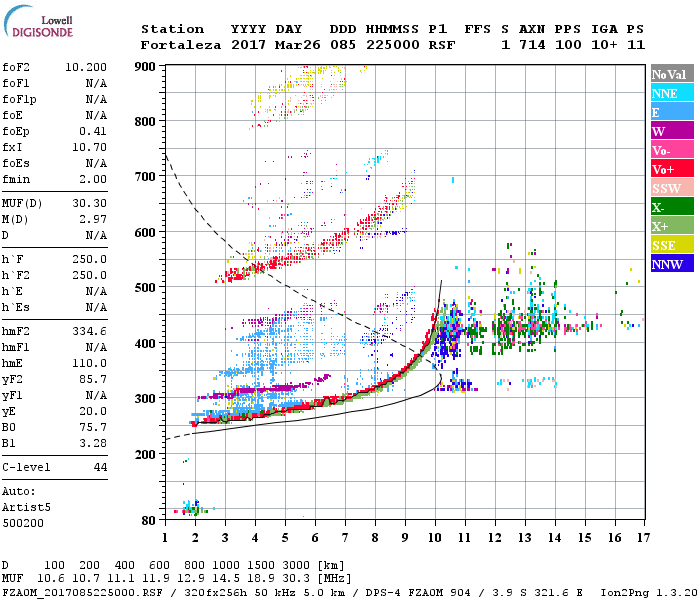Click the DPS-4 FZAOM 904 instrument text
The image size is (700, 600).
click(418, 593)
